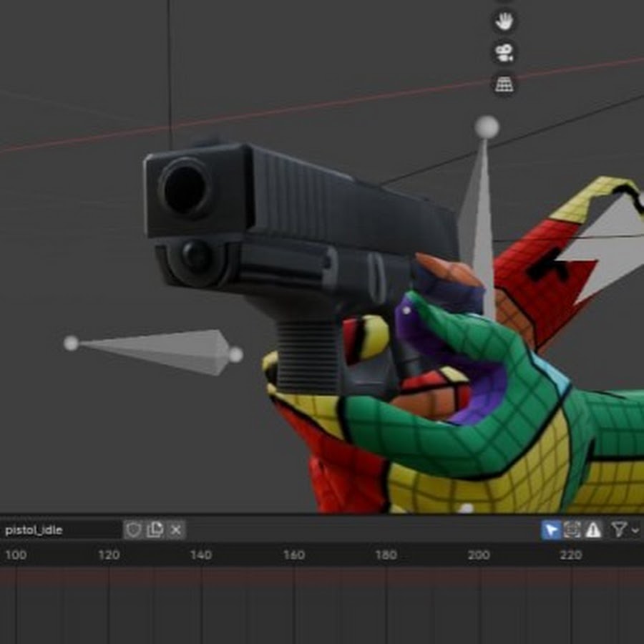Viewport: 644px width, 644px height.
Task: Jump to frame 160 on timeline
Action: [294, 555]
